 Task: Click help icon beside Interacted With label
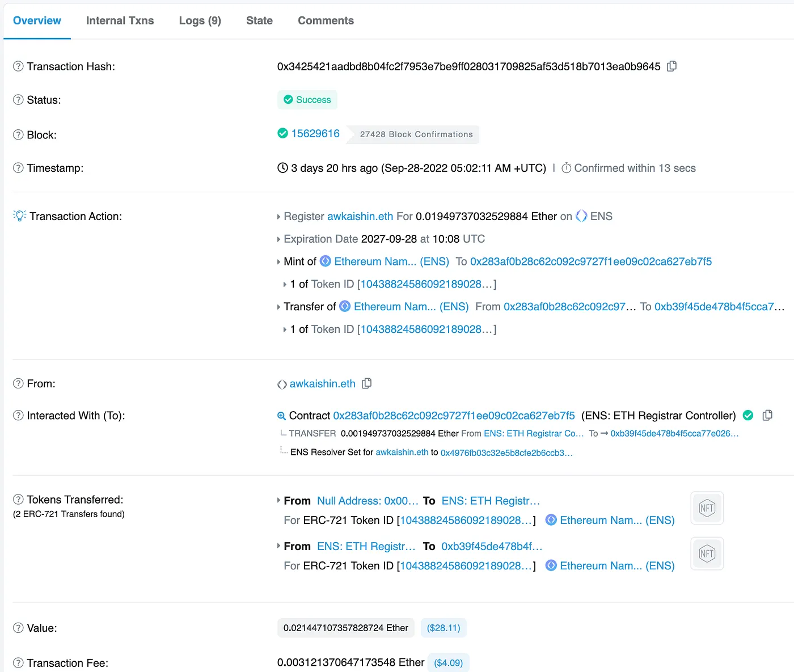coord(18,415)
